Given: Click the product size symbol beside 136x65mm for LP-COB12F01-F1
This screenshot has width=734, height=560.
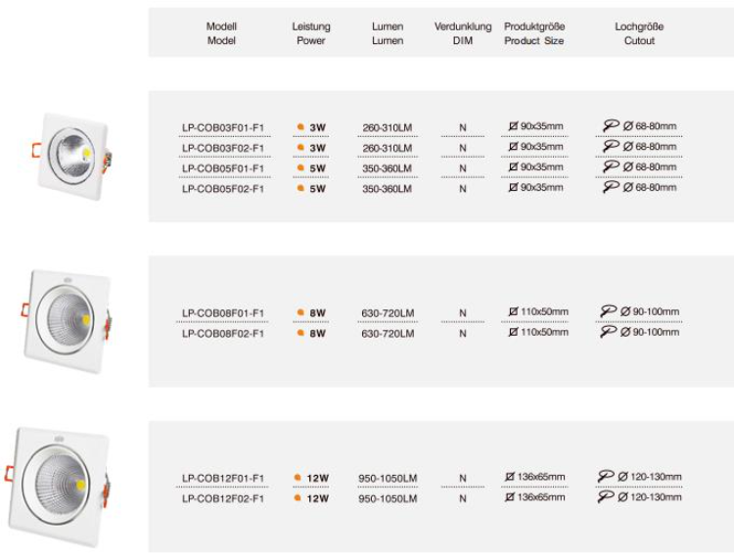Looking at the screenshot, I should 510,477.
